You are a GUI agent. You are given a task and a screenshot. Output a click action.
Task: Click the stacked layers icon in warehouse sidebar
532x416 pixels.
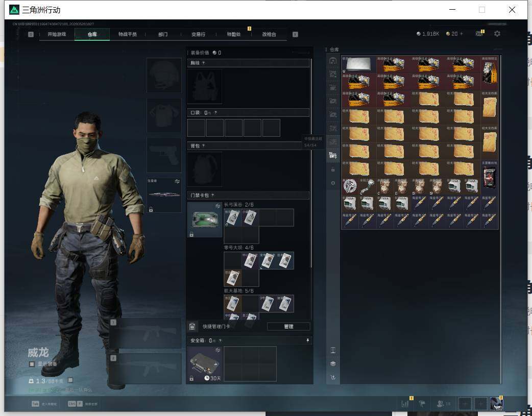coord(333,364)
